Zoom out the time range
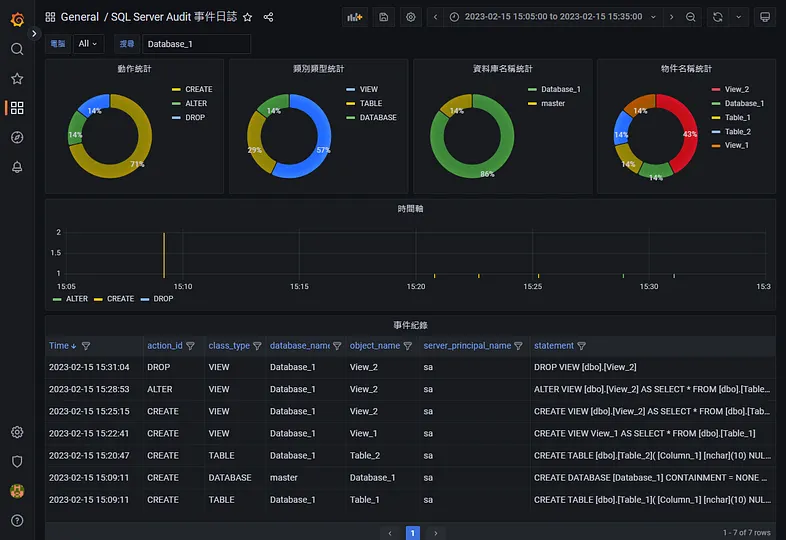Screen dimensions: 786x540 tap(691, 17)
